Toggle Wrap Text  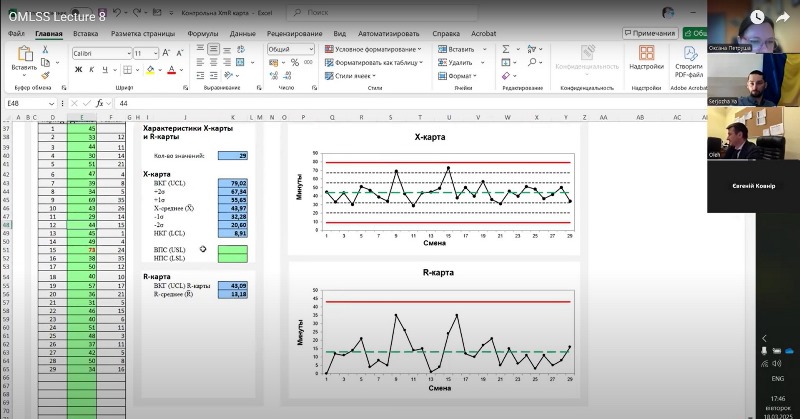241,49
